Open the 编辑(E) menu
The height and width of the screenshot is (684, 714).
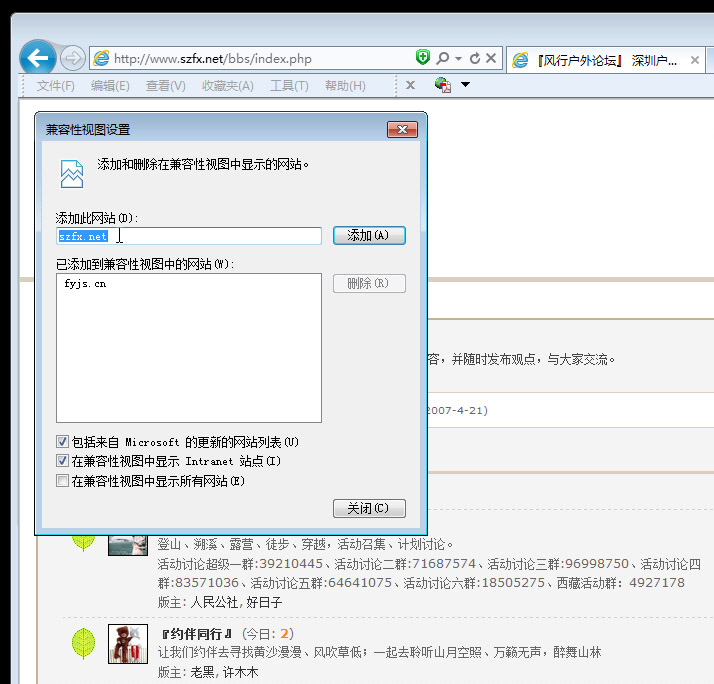click(x=110, y=86)
